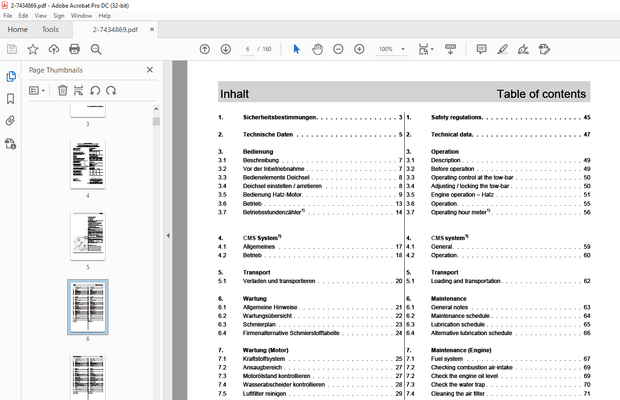
Task: Select the Hand pan tool
Action: pyautogui.click(x=317, y=49)
